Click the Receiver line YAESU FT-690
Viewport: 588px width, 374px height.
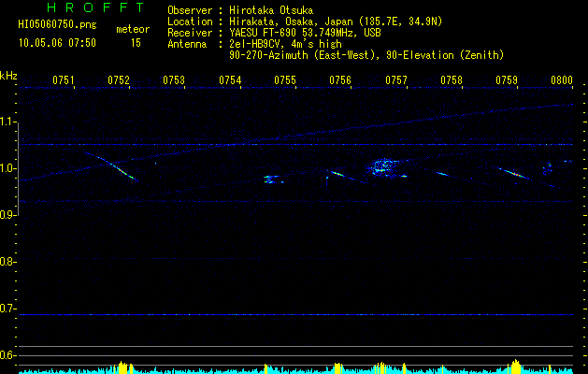click(x=274, y=33)
